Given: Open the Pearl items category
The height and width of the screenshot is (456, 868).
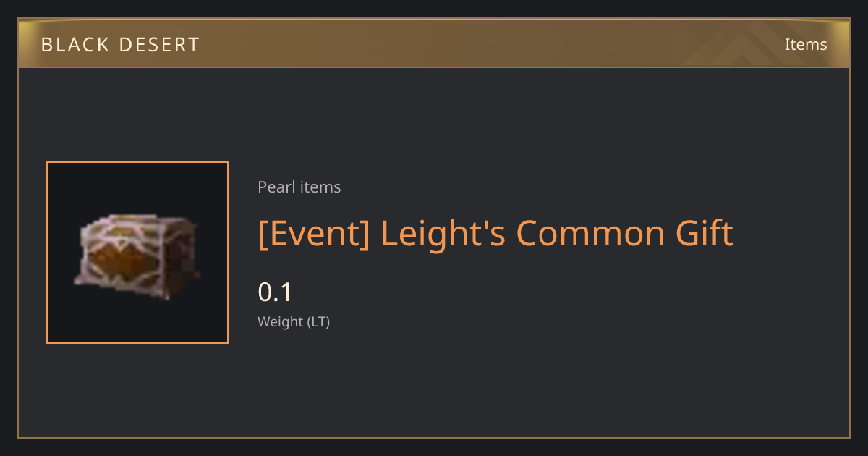Looking at the screenshot, I should point(299,187).
